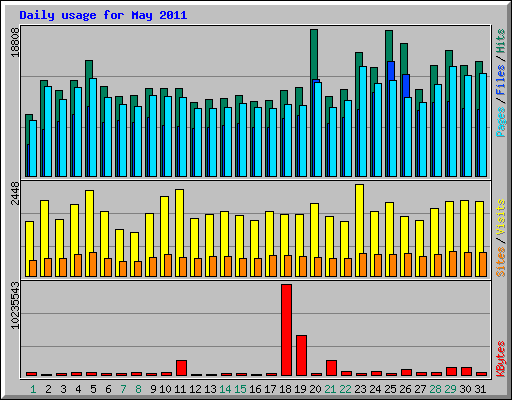Click the 2448 axis value
The width and height of the screenshot is (512, 400).
click(x=15, y=193)
